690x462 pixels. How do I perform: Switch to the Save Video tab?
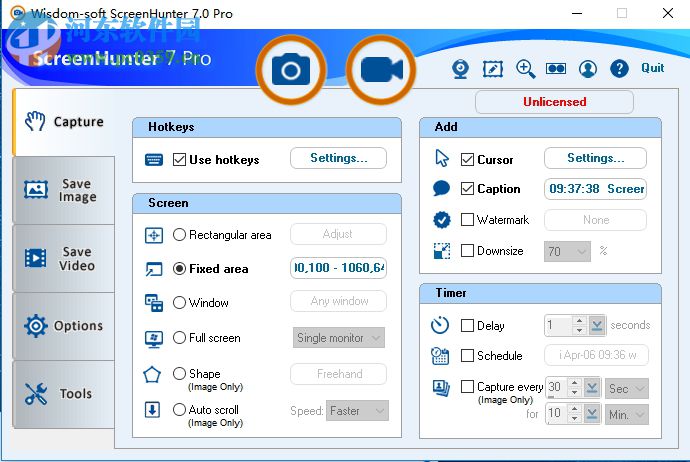tap(64, 258)
